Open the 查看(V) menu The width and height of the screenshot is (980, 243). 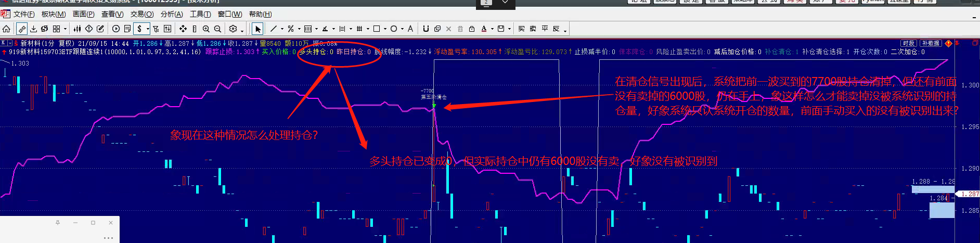(112, 14)
